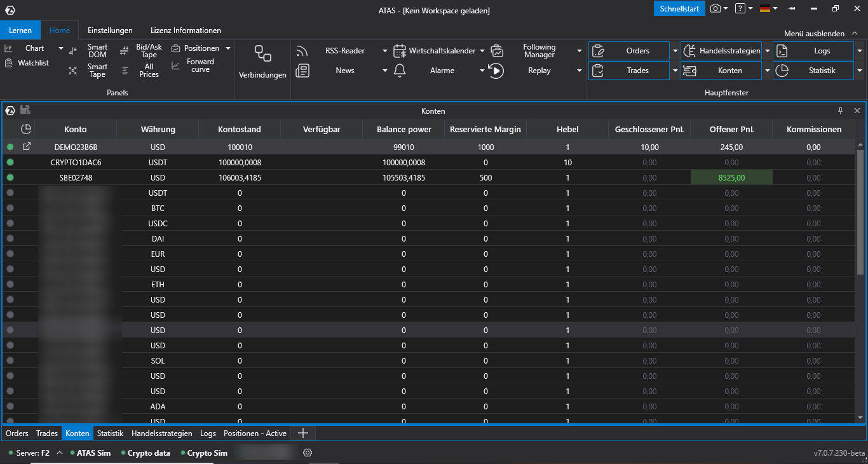Viewport: 868px width, 464px height.
Task: Click the pin icon in the title bar
Action: pos(792,9)
